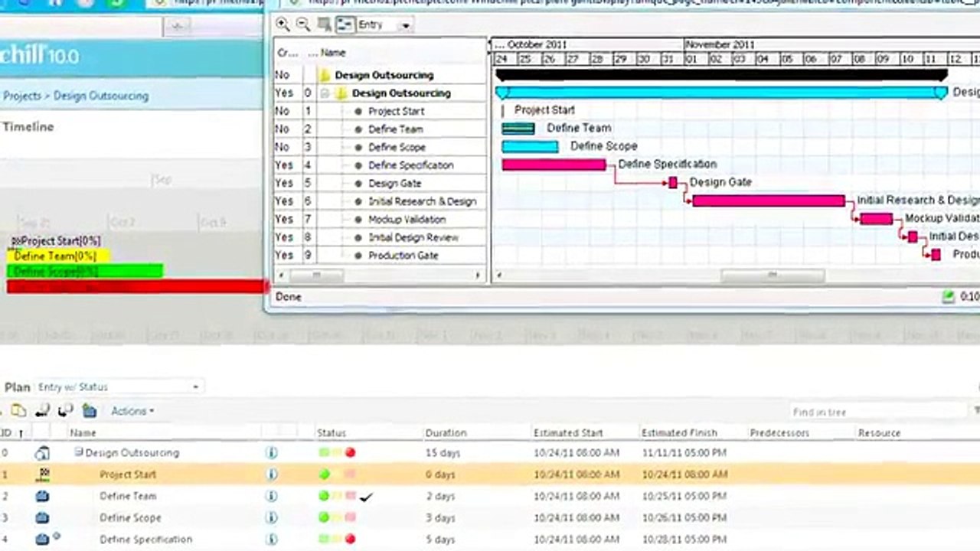
Task: Open info icon for Define Team row
Action: tap(271, 496)
